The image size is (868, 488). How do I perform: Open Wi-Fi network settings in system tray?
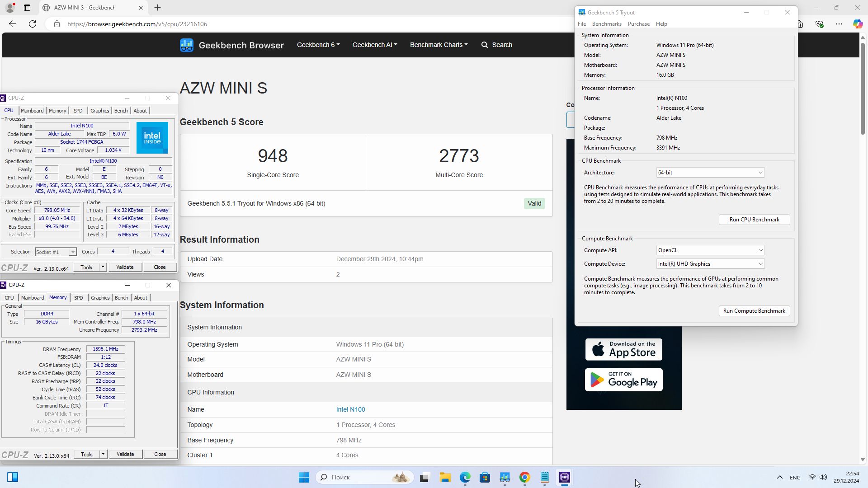point(812,477)
